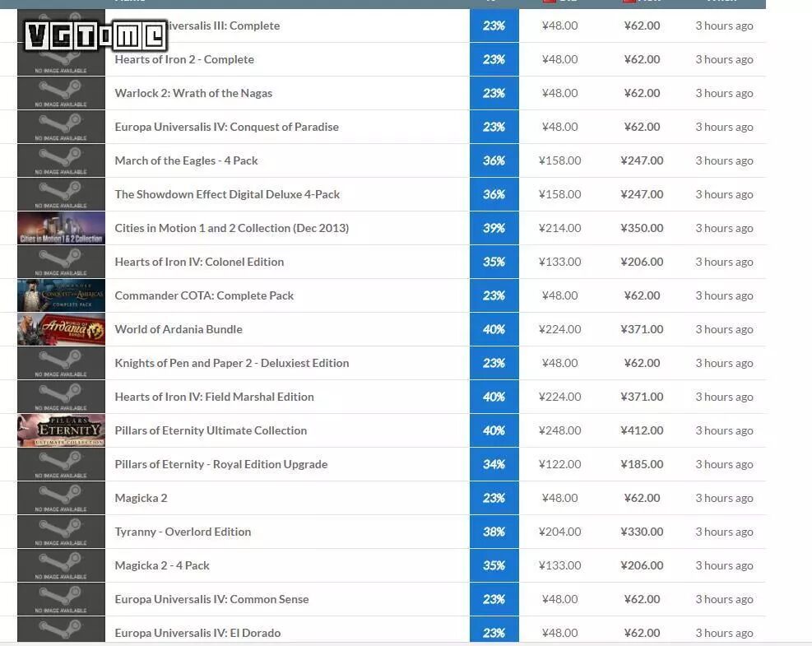Screen dimensions: 812x646
Task: Click the ¥206.00 new price for Hearts of Iron IV: Colonel Edition
Action: (643, 262)
